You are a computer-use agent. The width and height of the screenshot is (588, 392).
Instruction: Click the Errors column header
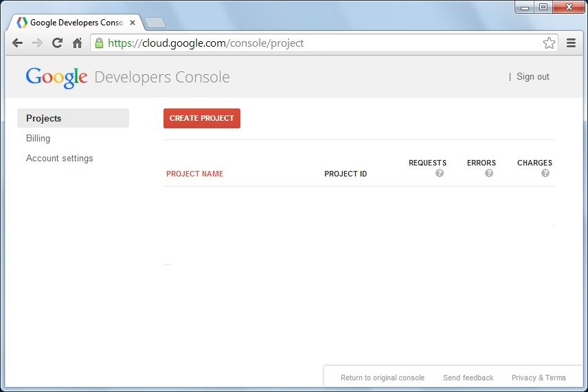[481, 163]
